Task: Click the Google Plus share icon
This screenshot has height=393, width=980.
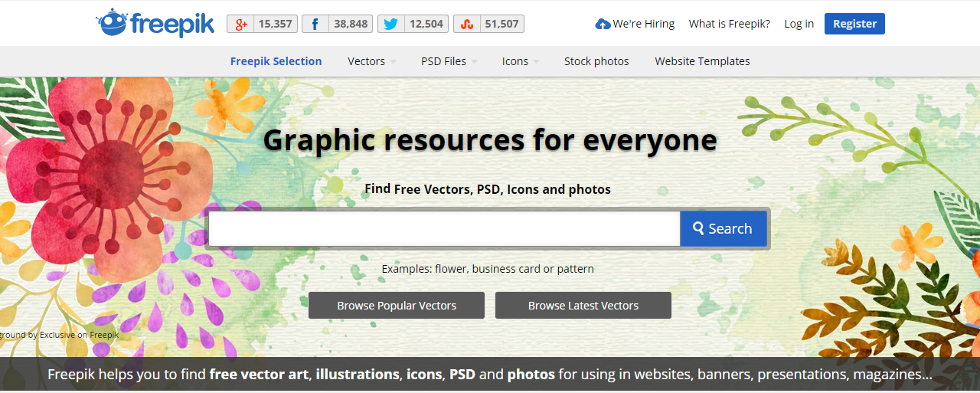Action: (240, 24)
